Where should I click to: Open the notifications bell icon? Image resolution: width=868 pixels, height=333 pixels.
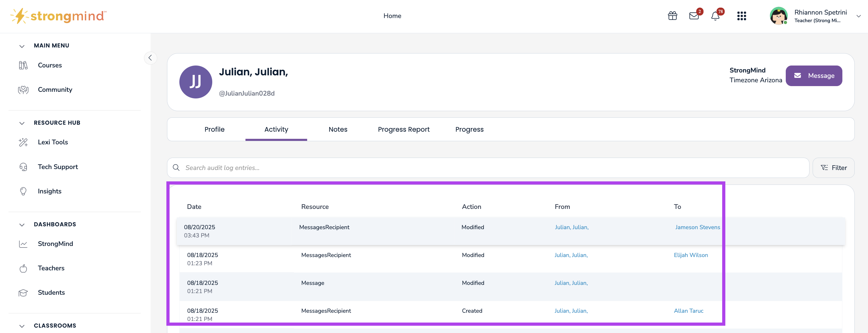715,16
